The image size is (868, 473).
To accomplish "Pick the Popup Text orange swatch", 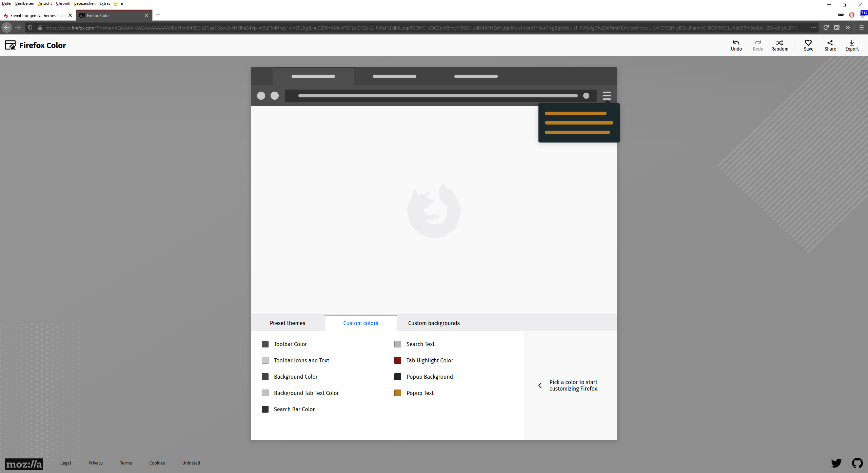I will tap(398, 393).
